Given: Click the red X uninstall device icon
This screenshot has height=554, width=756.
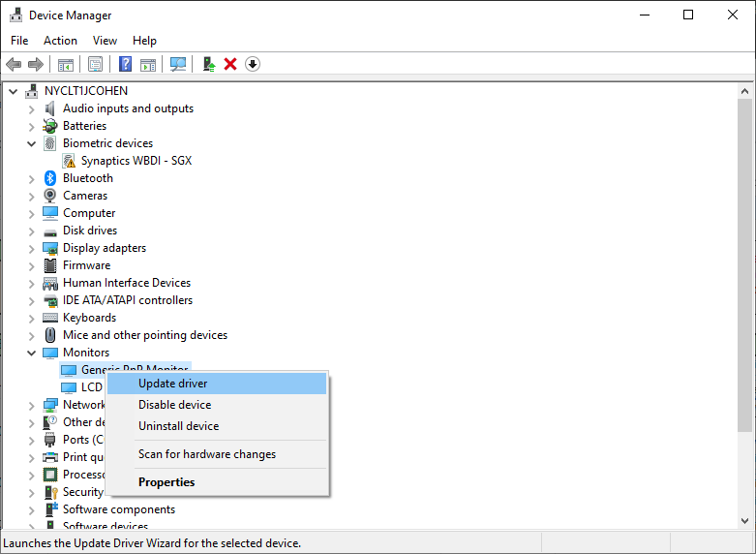Looking at the screenshot, I should coord(230,64).
